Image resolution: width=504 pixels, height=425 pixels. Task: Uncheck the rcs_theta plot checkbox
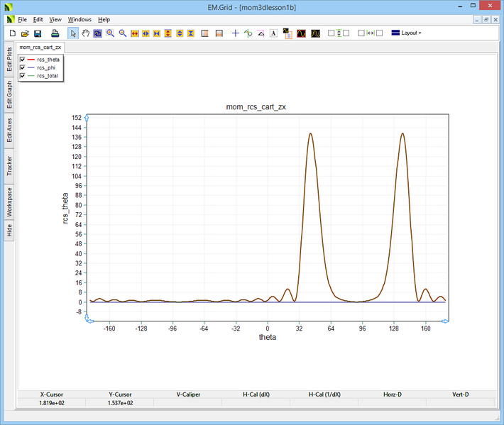coord(23,60)
